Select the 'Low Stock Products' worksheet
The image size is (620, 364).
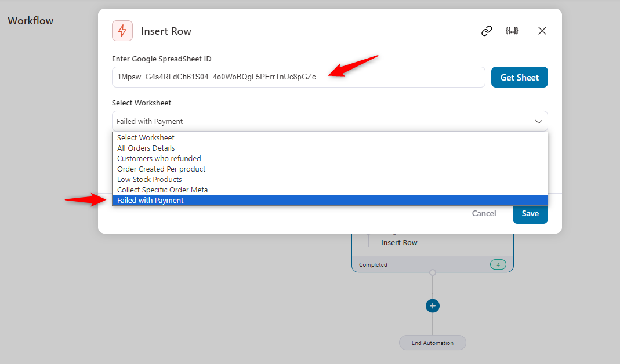pyautogui.click(x=330, y=180)
